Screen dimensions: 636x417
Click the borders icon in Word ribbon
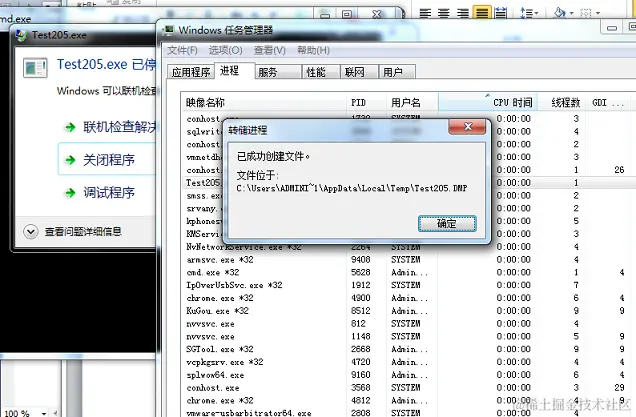[x=586, y=13]
